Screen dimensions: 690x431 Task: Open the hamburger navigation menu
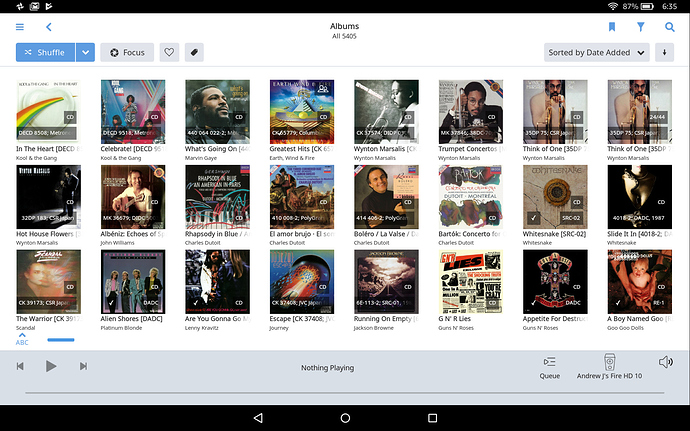[x=20, y=27]
